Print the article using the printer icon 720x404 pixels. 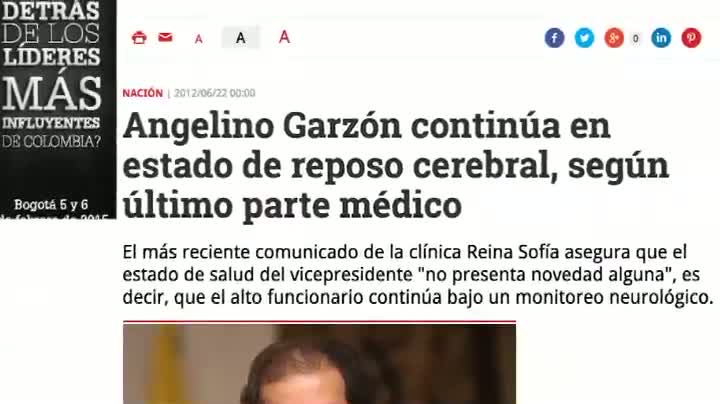pyautogui.click(x=139, y=38)
